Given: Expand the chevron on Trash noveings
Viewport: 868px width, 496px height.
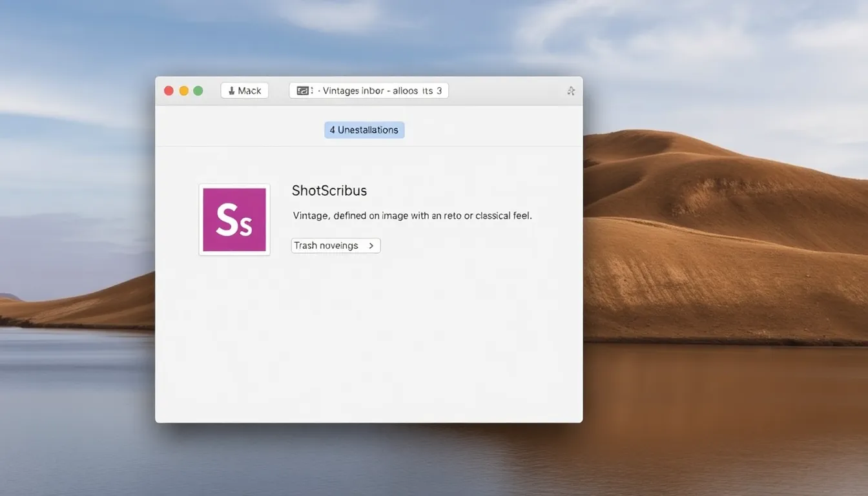Looking at the screenshot, I should pos(371,245).
